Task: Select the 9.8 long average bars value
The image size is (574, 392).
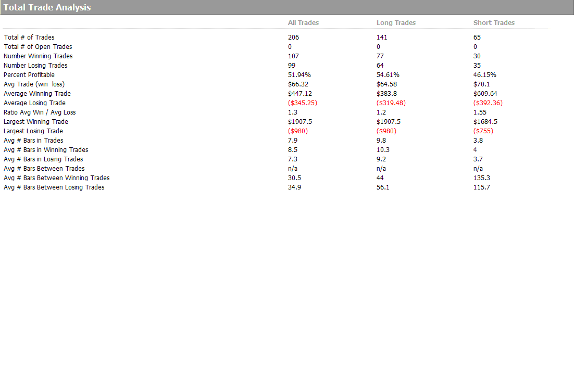Action: coord(381,141)
